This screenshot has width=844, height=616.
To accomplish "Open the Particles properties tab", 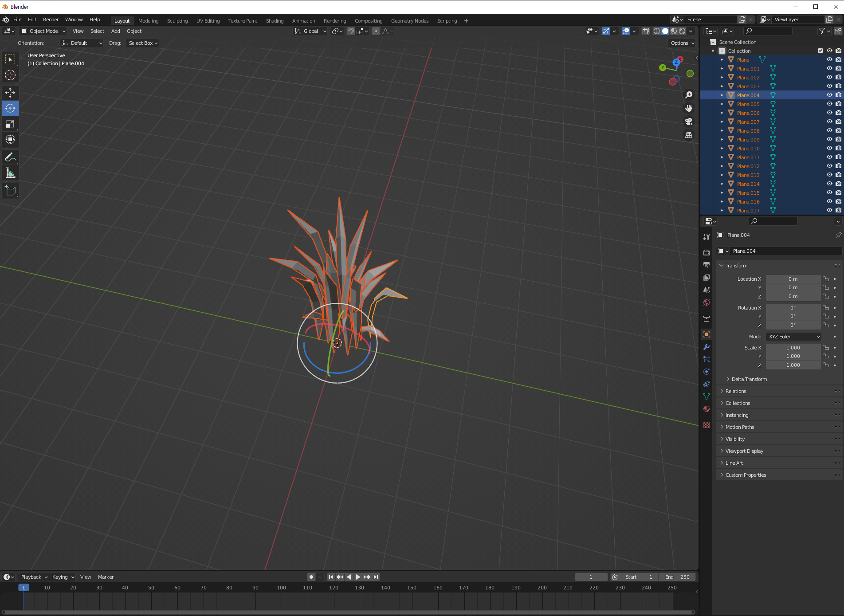I will click(x=707, y=359).
